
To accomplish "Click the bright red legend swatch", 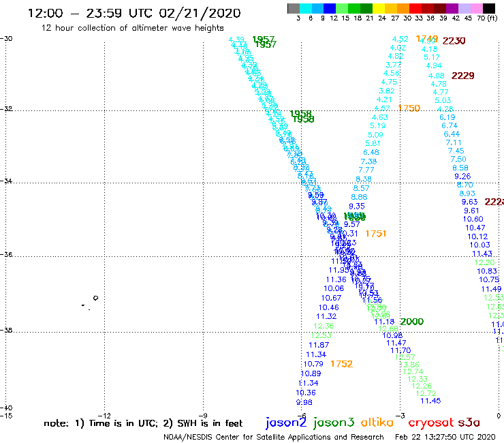I will click(415, 9).
